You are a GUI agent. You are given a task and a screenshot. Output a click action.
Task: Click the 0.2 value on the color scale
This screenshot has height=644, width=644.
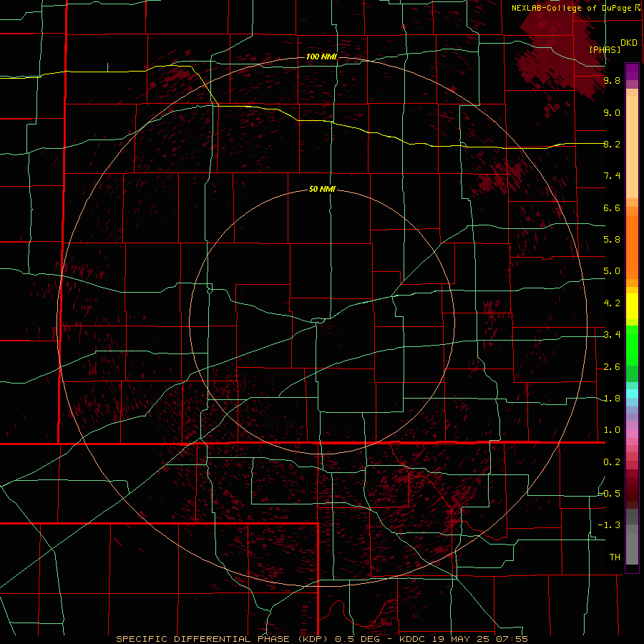pos(612,462)
